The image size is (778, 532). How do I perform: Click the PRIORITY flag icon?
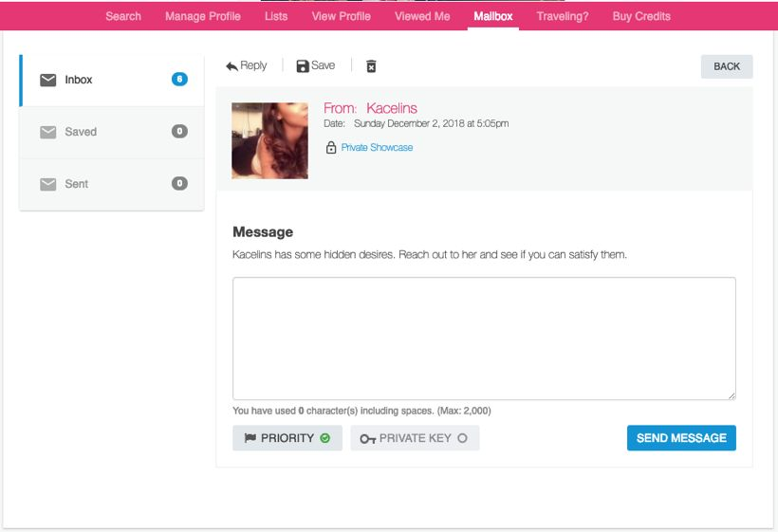pyautogui.click(x=250, y=438)
